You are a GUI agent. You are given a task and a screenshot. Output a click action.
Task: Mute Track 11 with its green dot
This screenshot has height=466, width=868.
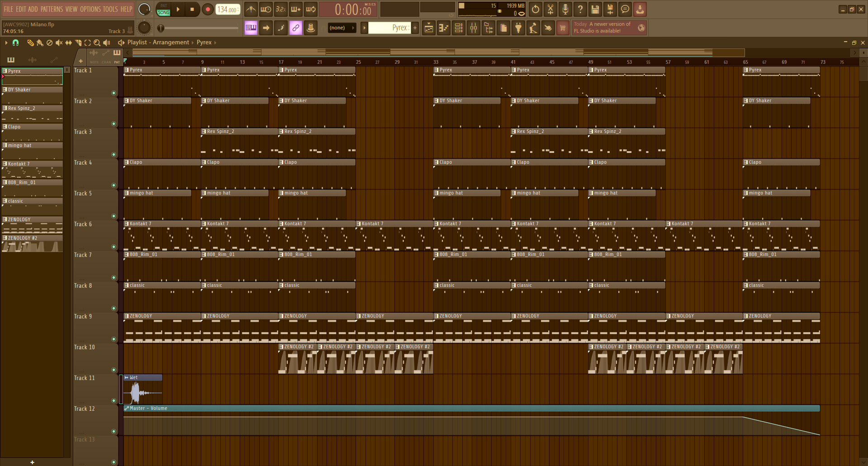114,401
